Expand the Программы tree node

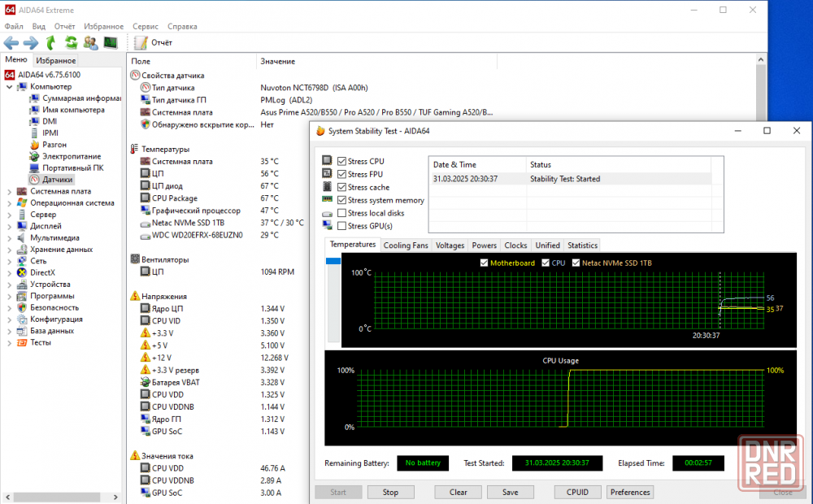(9, 296)
